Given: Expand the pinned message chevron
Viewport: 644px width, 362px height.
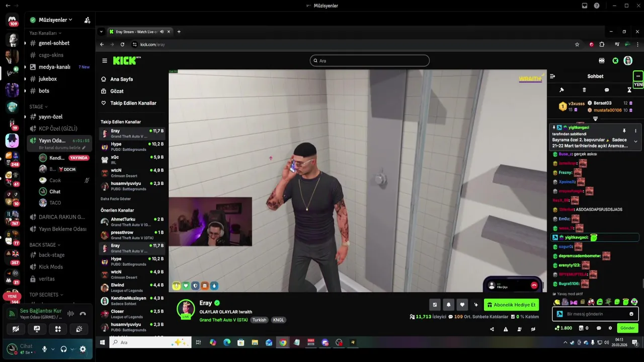Looking at the screenshot, I should pyautogui.click(x=635, y=141).
